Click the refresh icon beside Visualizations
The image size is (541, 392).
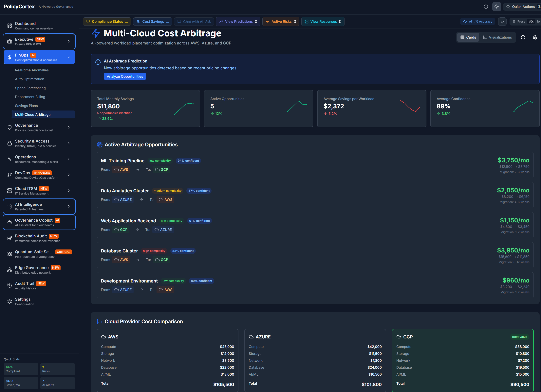pyautogui.click(x=523, y=37)
